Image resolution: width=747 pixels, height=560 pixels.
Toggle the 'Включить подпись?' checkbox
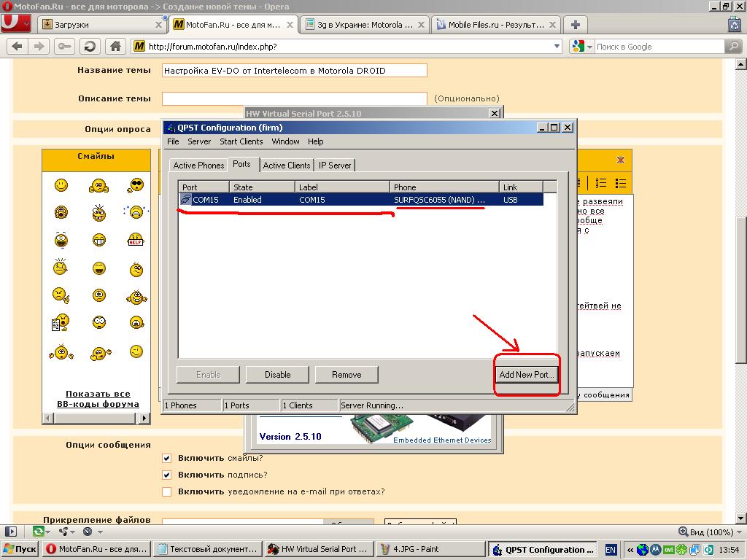[167, 475]
